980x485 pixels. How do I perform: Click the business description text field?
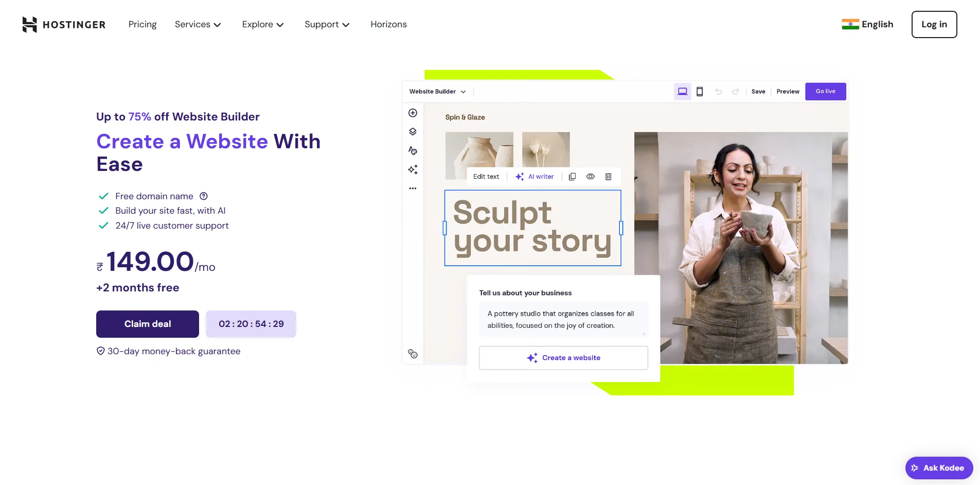(563, 319)
